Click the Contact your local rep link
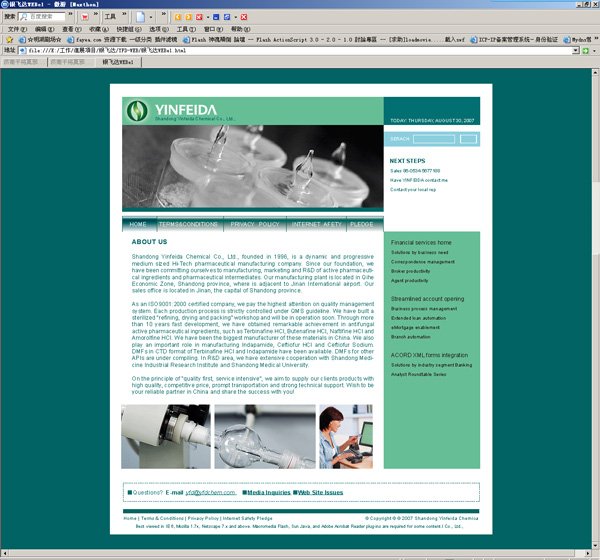Viewport: 600px width, 560px height. click(413, 190)
